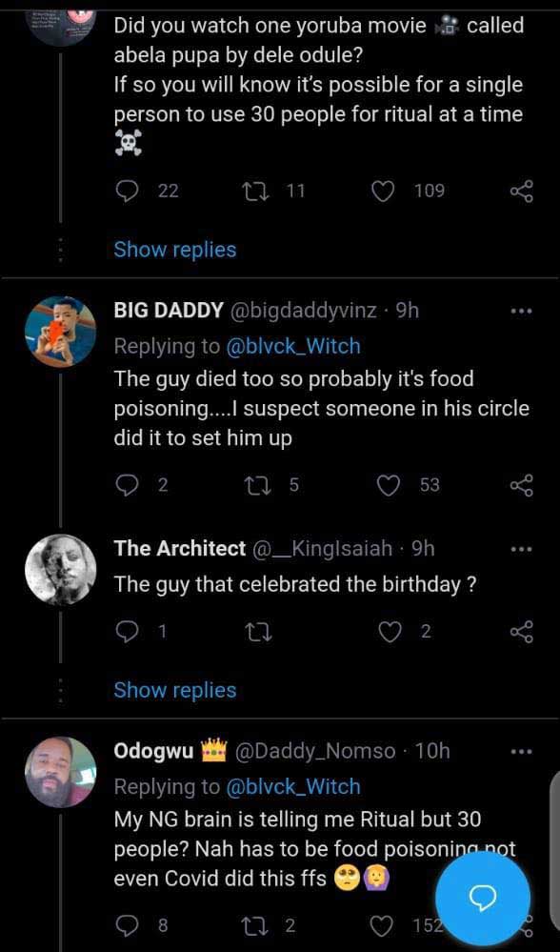
Task: Reply to BIG DADDY's tweet
Action: tap(127, 485)
